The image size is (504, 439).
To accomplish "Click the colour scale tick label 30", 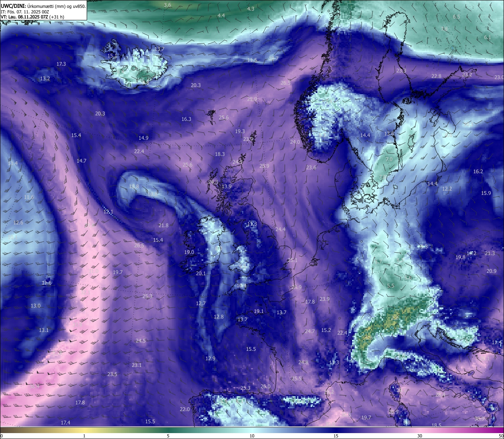I will 420,436.
